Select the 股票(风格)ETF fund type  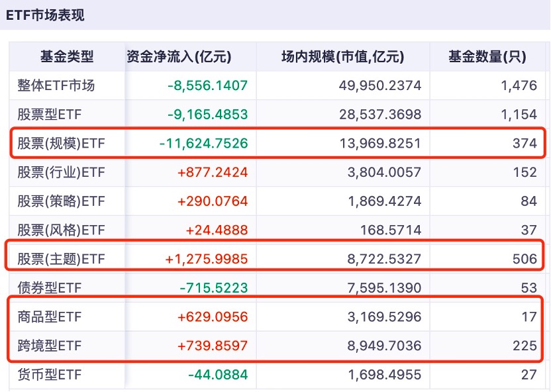[x=61, y=230]
